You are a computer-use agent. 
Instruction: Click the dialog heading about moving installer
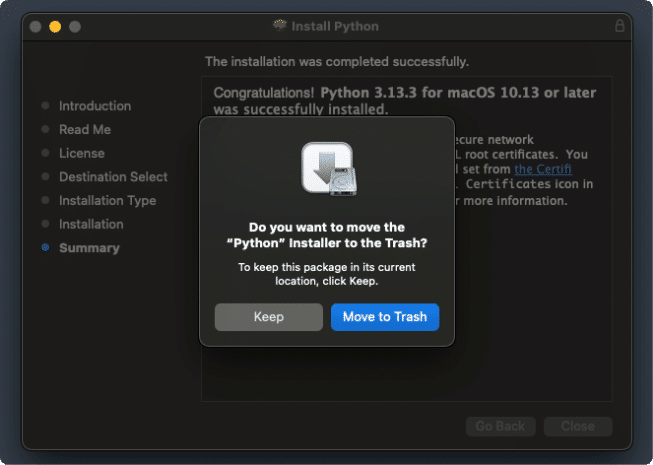[327, 235]
